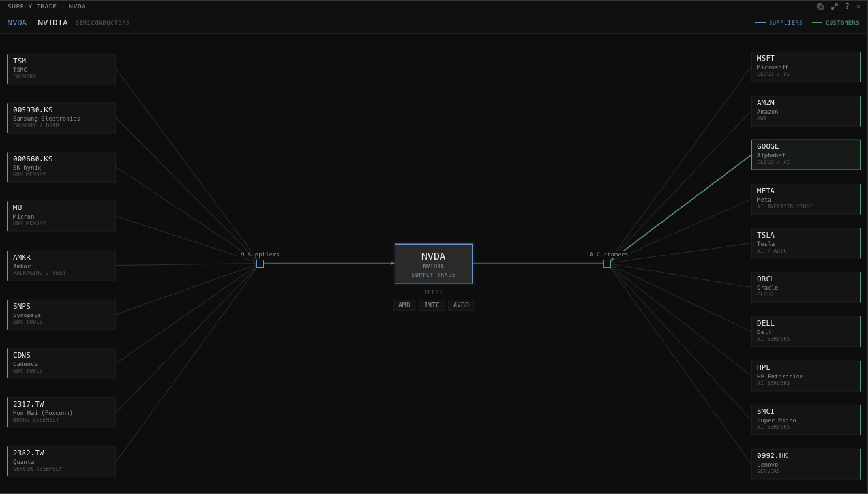
Task: Click the 0992.HK Lenovo customer card
Action: pos(806,464)
